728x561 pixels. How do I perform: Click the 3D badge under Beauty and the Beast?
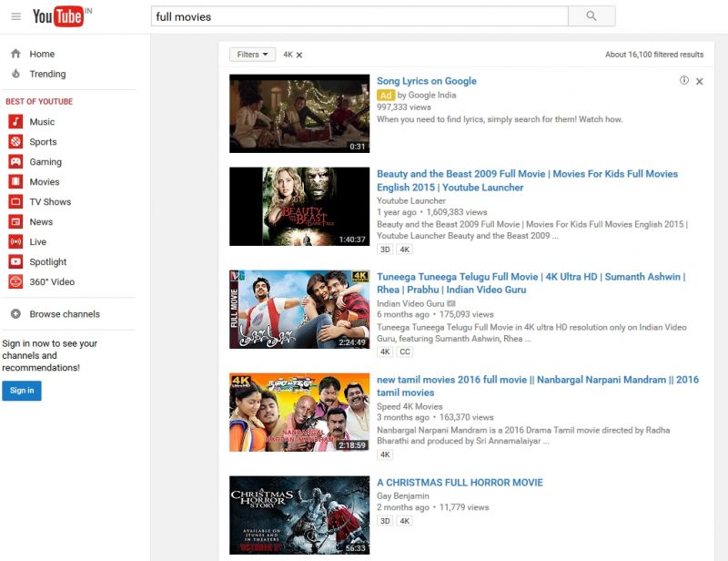(x=385, y=250)
